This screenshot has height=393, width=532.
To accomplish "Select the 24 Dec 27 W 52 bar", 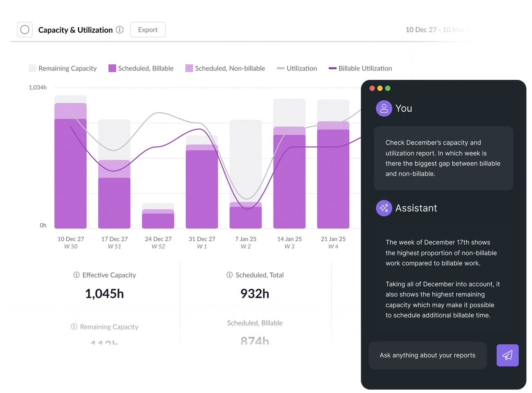I will pyautogui.click(x=158, y=216).
